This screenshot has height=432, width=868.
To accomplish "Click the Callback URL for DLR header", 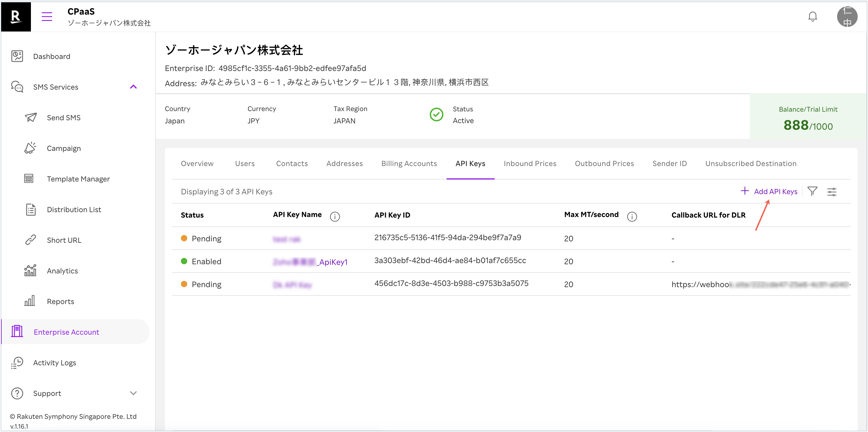I will (x=708, y=215).
